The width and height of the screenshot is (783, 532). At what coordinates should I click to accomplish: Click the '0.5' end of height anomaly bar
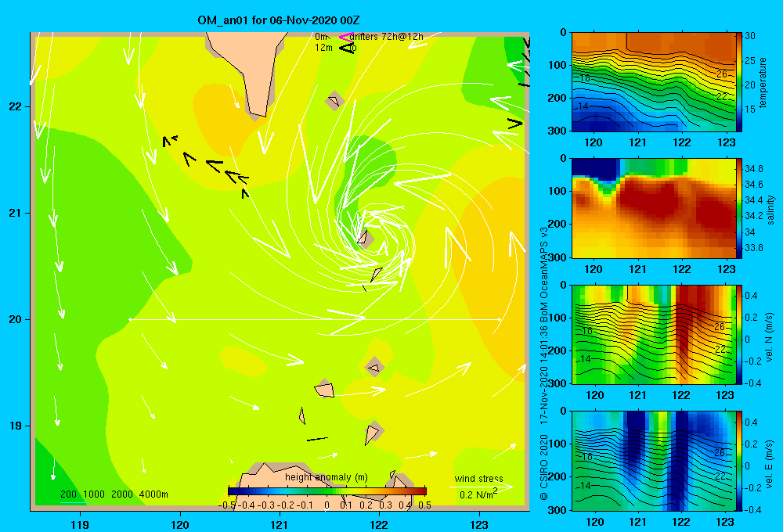coord(425,505)
